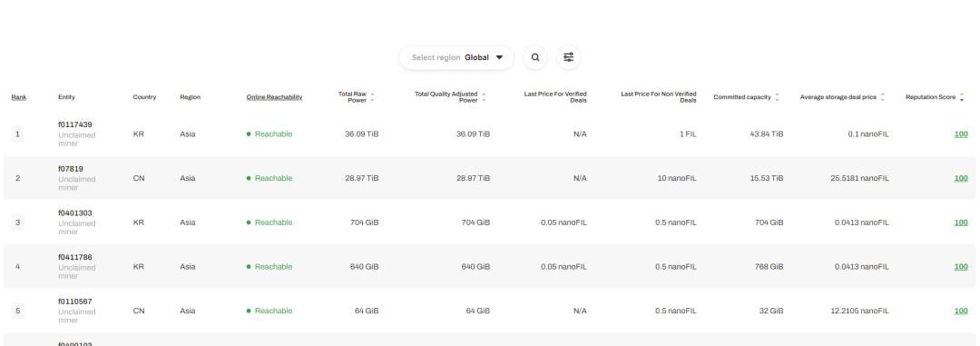
Task: Click the rank 5 badge
Action: 17,311
